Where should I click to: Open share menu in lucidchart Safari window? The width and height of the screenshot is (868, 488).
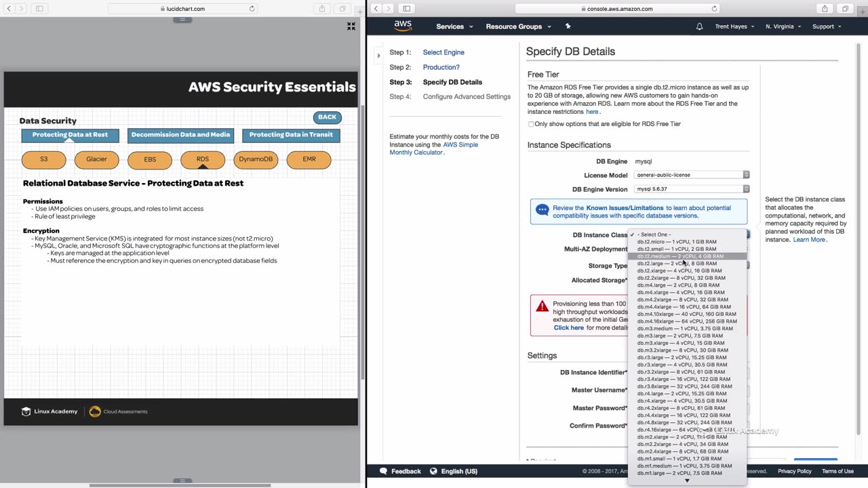[322, 9]
